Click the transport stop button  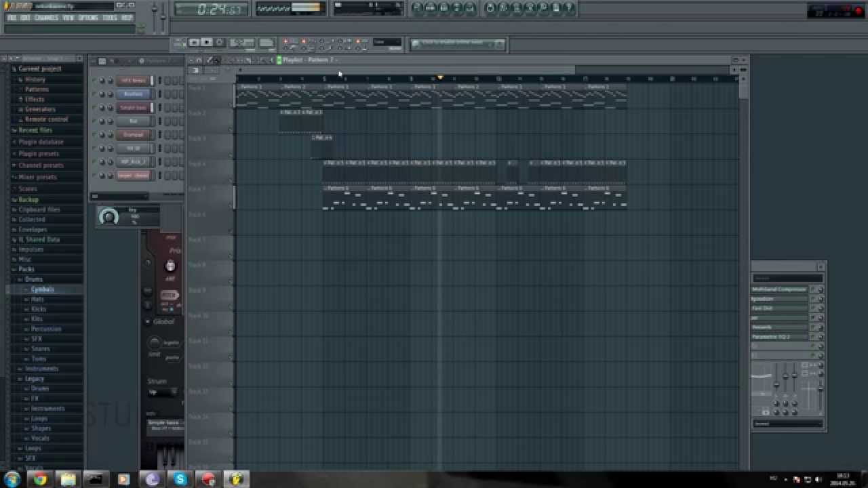tap(207, 43)
